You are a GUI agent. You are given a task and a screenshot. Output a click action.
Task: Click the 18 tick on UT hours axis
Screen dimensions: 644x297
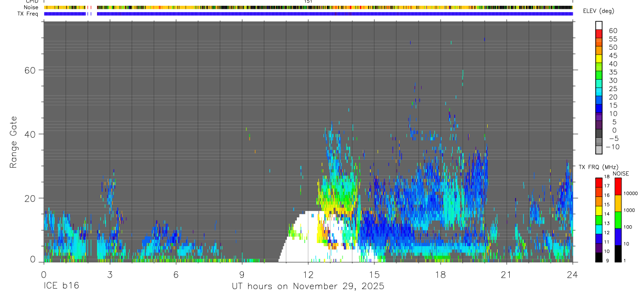point(440,274)
